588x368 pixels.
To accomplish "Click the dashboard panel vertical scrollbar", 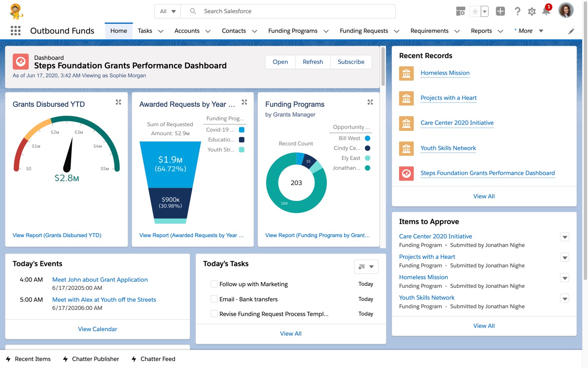I will point(383,66).
